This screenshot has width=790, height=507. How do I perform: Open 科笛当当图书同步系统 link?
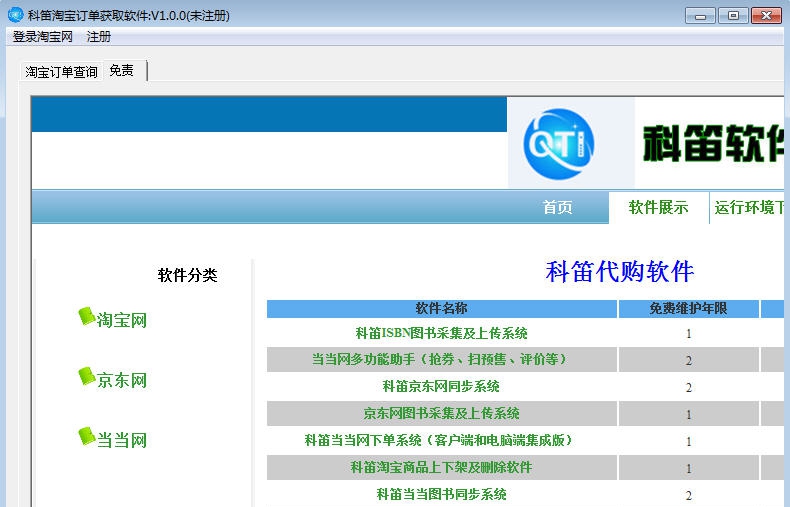(x=441, y=494)
